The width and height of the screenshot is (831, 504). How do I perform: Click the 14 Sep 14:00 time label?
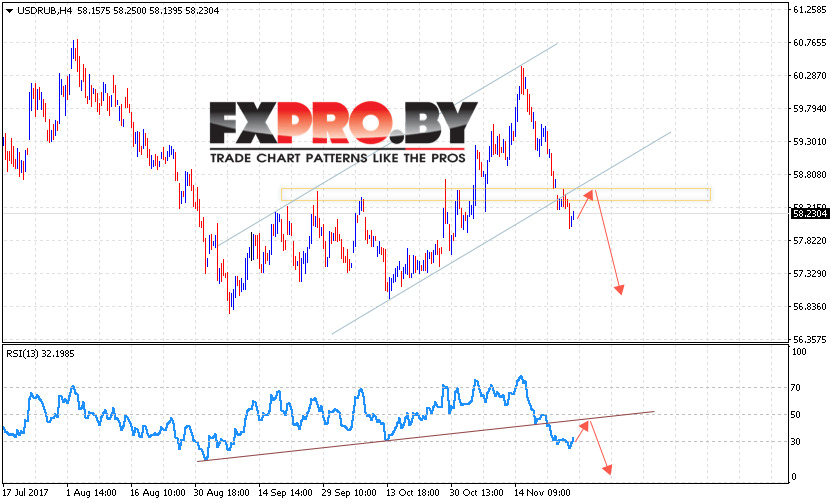(286, 492)
